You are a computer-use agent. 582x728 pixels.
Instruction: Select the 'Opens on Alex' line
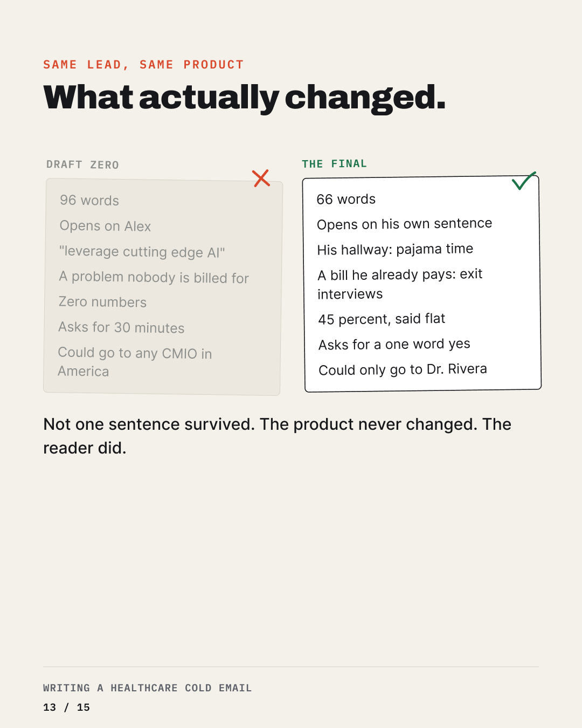coord(105,226)
